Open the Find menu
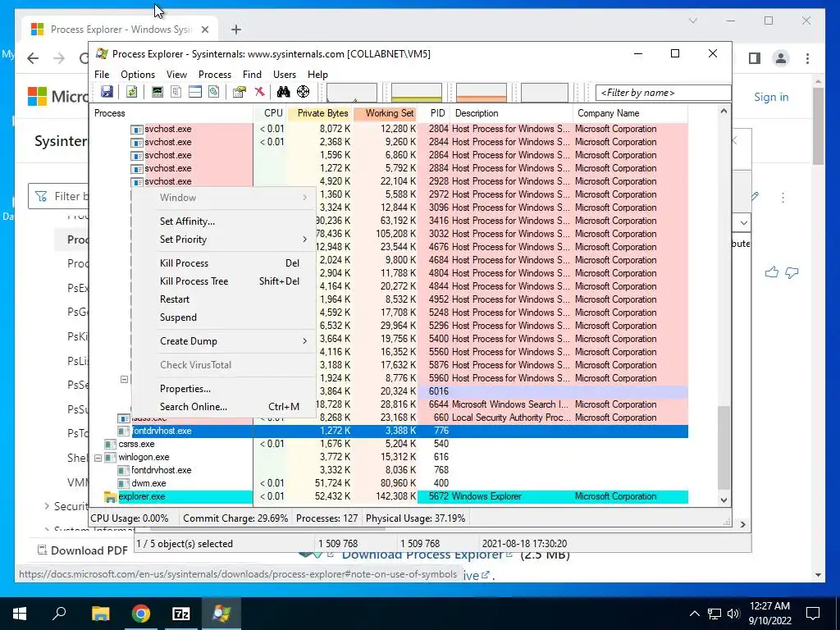Screen dimensions: 840x630 pos(252,75)
